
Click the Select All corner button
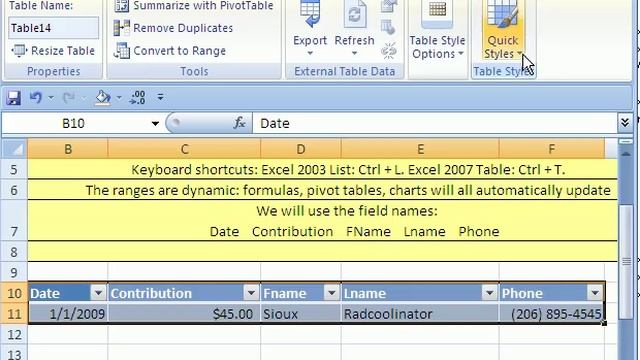[x=15, y=149]
